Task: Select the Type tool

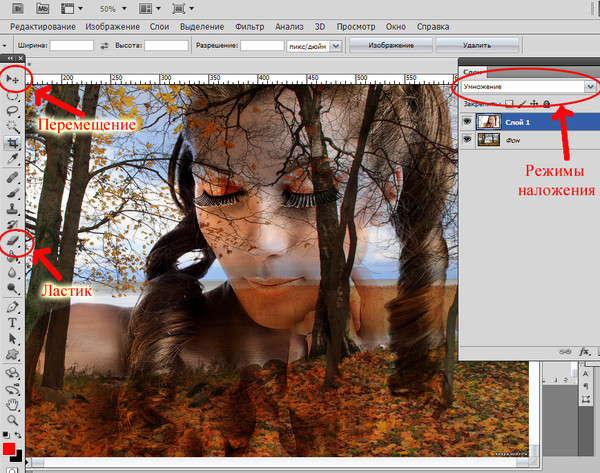Action: [12, 323]
